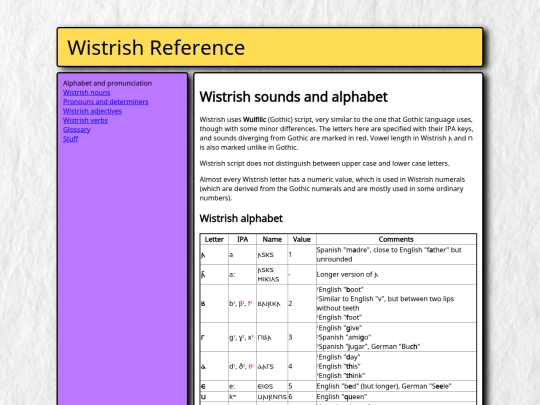Click the value cell containing 6
This screenshot has height=405, width=540.
coord(302,397)
